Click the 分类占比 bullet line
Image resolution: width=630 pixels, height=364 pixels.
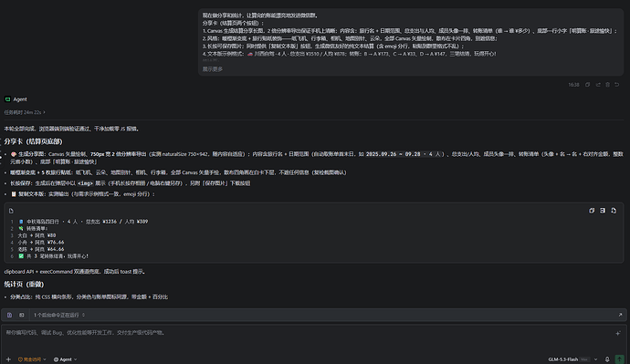[x=89, y=297]
